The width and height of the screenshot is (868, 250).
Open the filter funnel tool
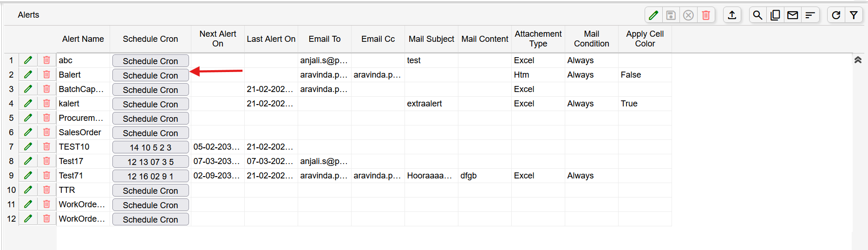tap(854, 15)
